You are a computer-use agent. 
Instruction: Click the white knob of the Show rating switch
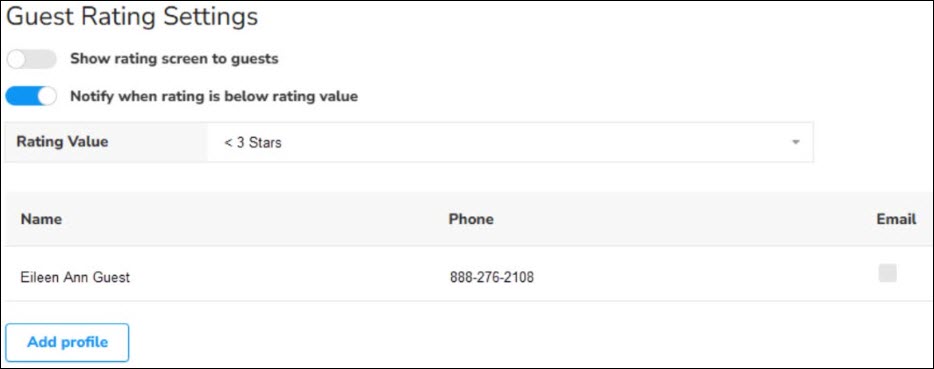coord(16,59)
